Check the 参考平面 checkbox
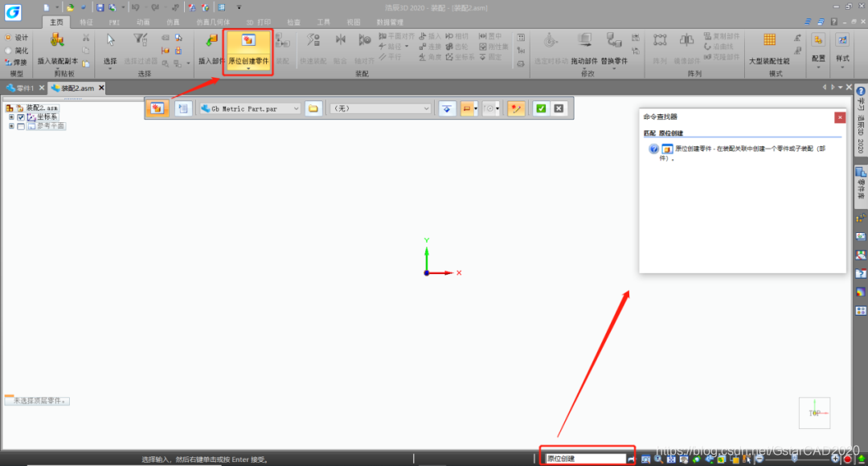 click(21, 126)
